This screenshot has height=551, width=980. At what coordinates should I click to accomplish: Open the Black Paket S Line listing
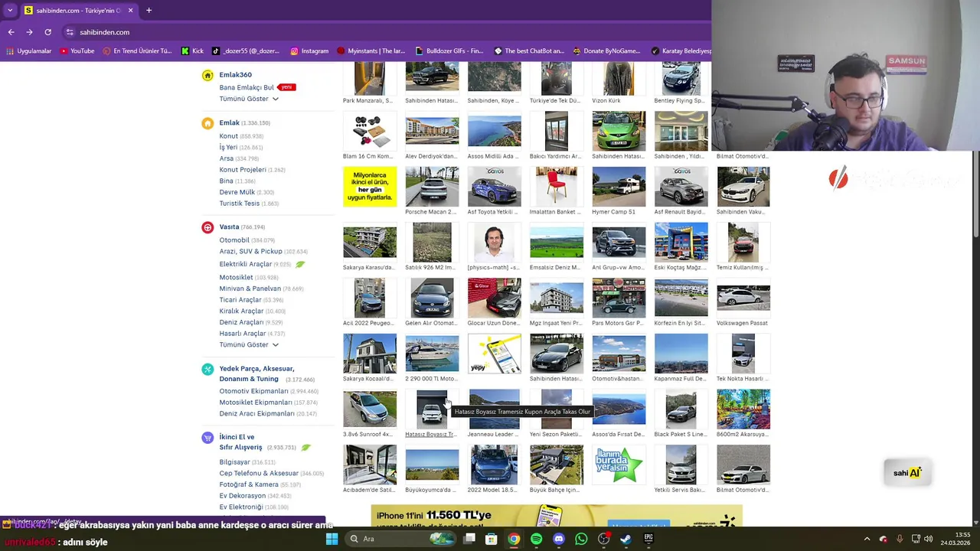pyautogui.click(x=681, y=409)
